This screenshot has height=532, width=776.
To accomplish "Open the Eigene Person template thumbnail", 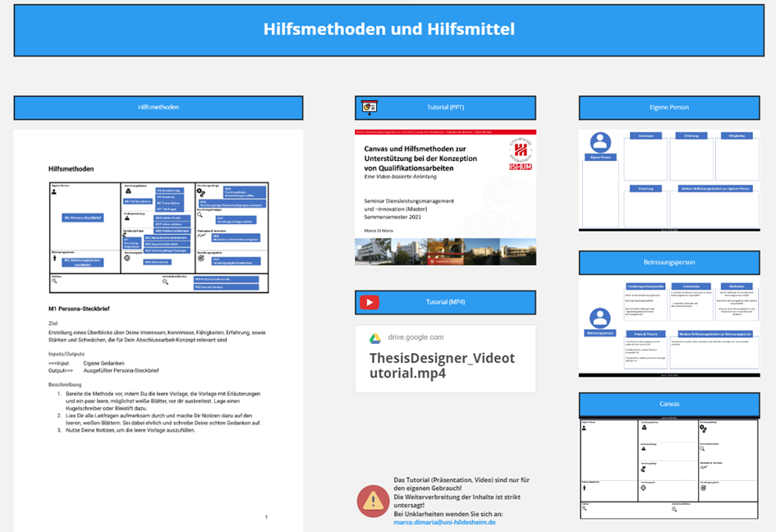I will click(669, 180).
